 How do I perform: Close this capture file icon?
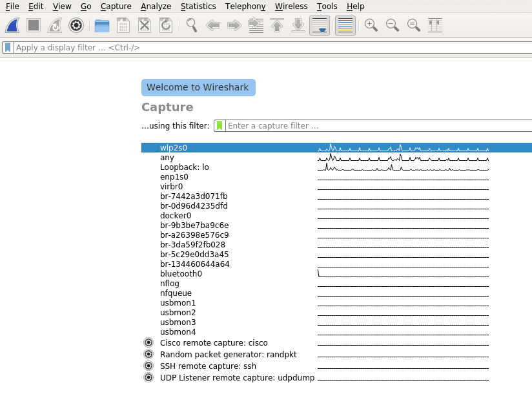pyautogui.click(x=145, y=25)
